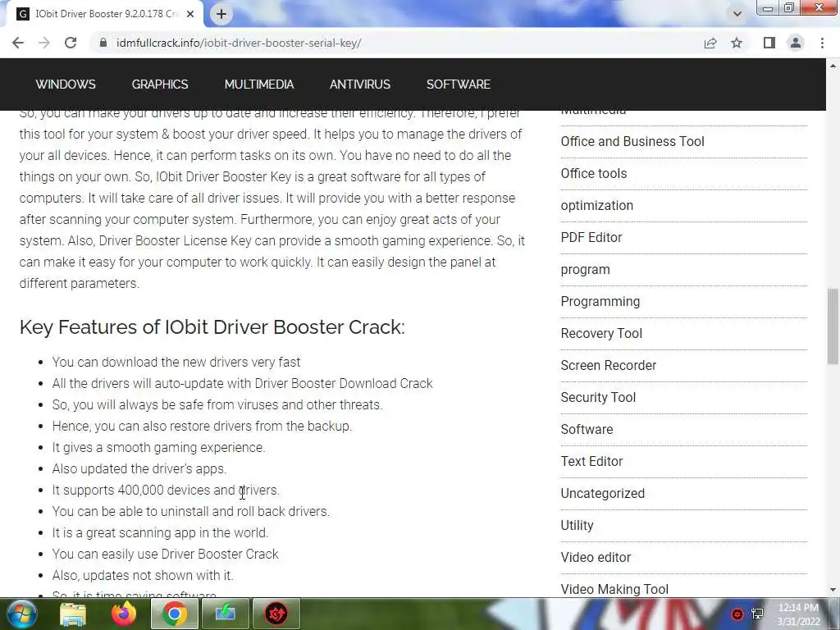Open the PDF Editor category

click(x=591, y=237)
